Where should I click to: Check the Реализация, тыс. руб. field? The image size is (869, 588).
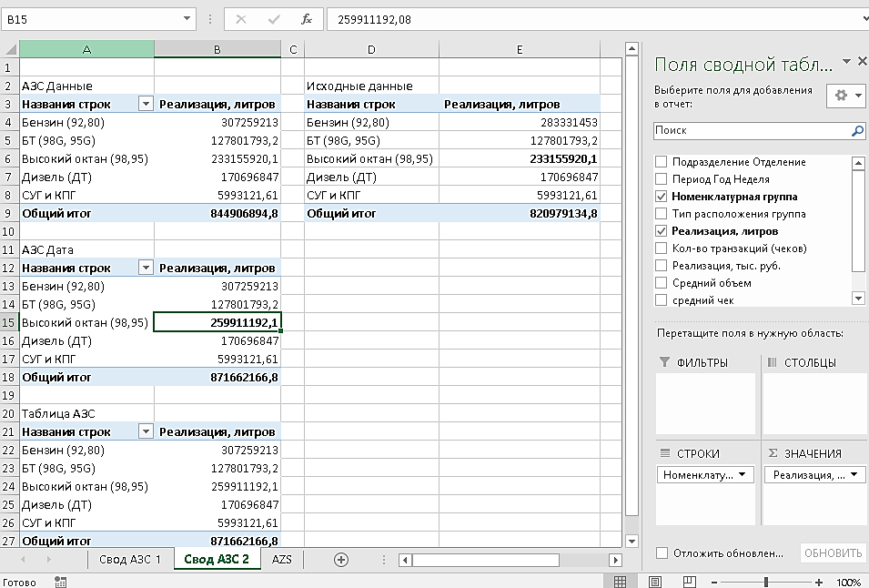click(661, 266)
